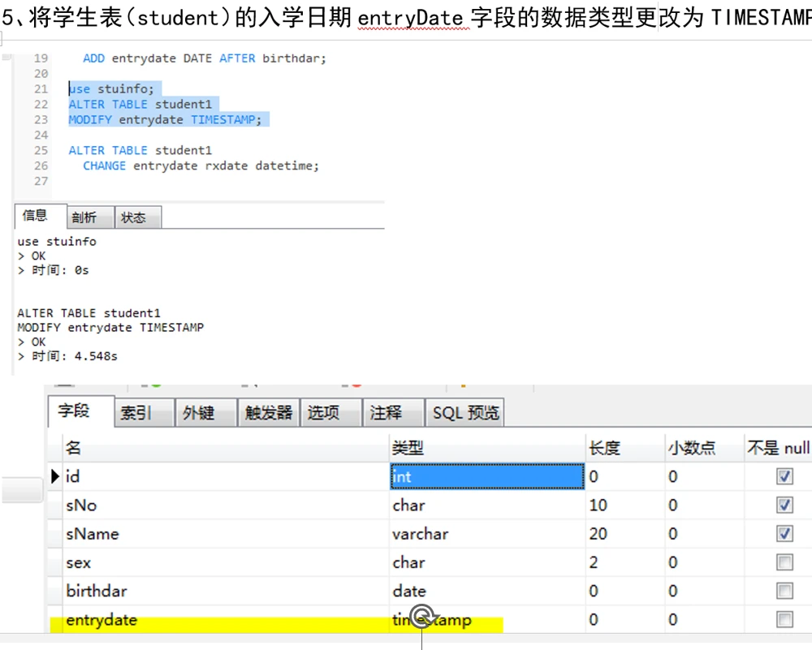
Task: Open the int type dropdown for id
Action: pos(486,476)
